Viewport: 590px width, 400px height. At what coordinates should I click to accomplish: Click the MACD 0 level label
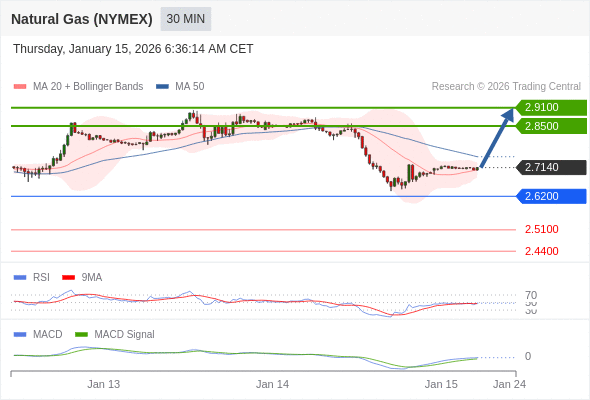coord(528,356)
